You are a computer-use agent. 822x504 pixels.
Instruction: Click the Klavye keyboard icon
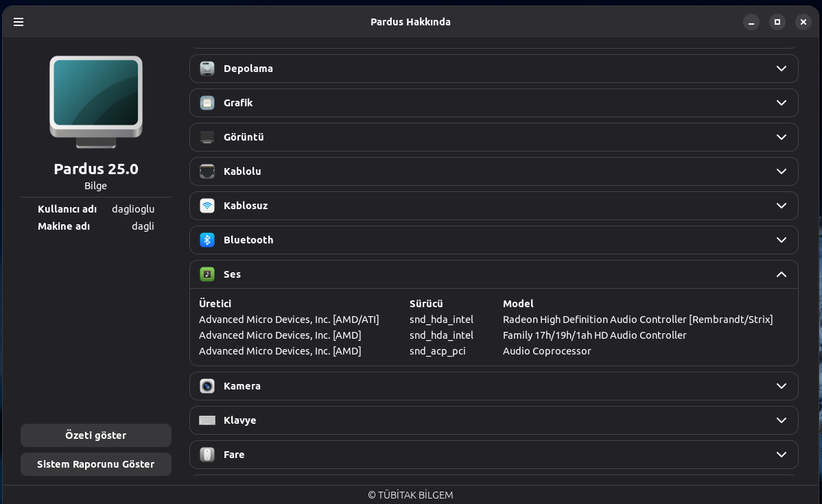click(207, 420)
